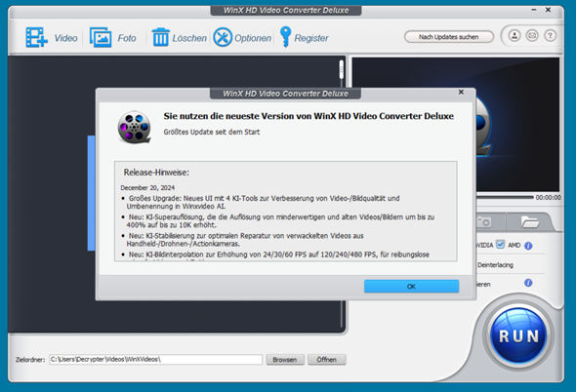Image resolution: width=576 pixels, height=392 pixels.
Task: Click the 'December 20, 2024' release date
Action: pos(147,187)
